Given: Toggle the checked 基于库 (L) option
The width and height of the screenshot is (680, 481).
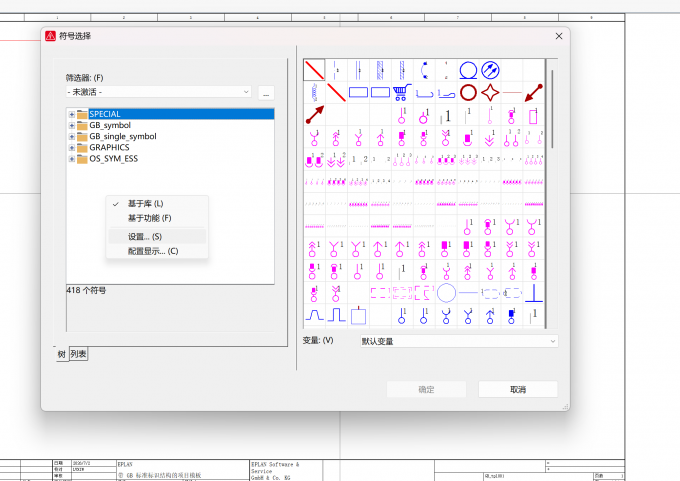Looking at the screenshot, I should click(x=145, y=204).
